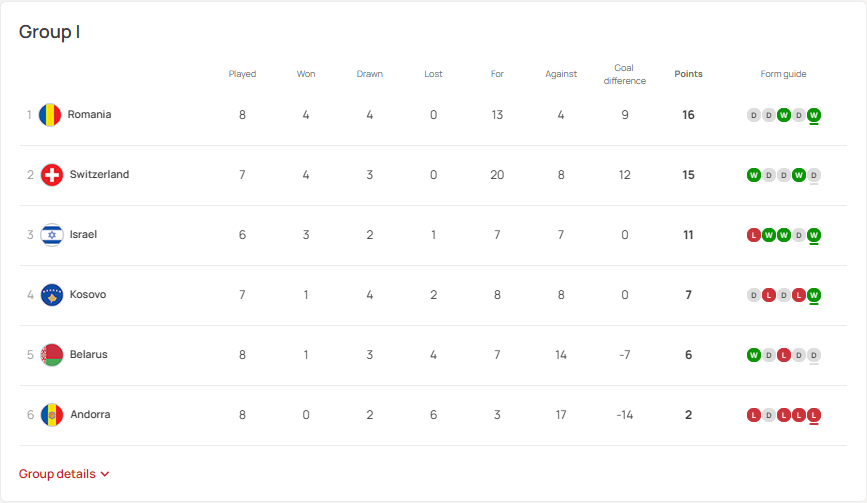Select Romania's latest underlined W form badge
The image size is (867, 503).
pyautogui.click(x=813, y=115)
